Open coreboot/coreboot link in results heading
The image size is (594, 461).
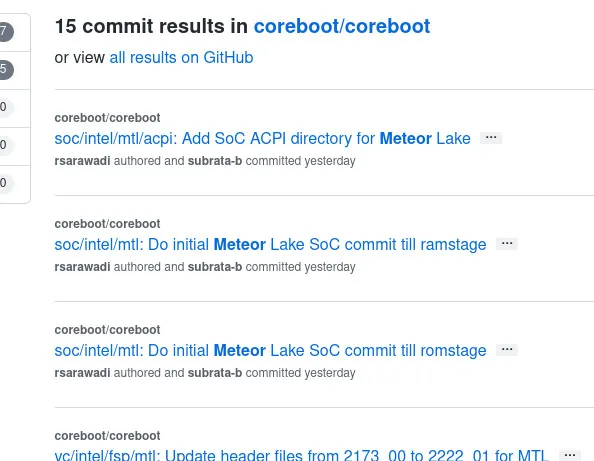tap(342, 26)
